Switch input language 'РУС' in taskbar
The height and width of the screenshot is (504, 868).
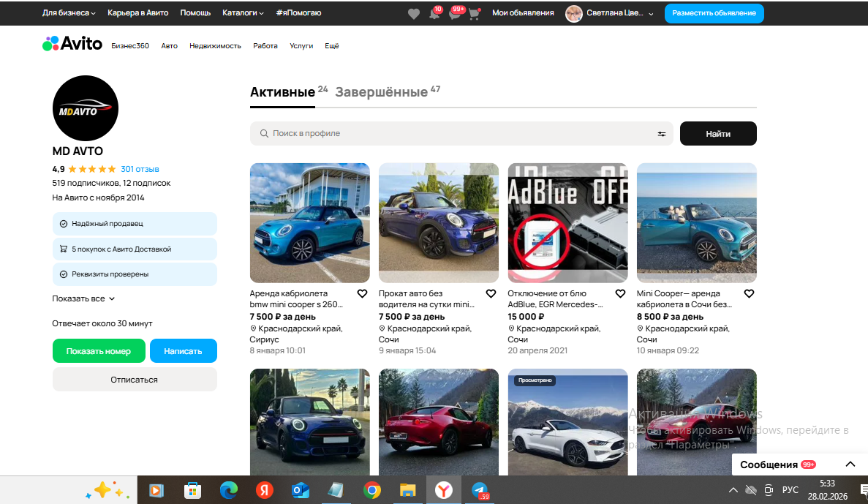pyautogui.click(x=790, y=490)
